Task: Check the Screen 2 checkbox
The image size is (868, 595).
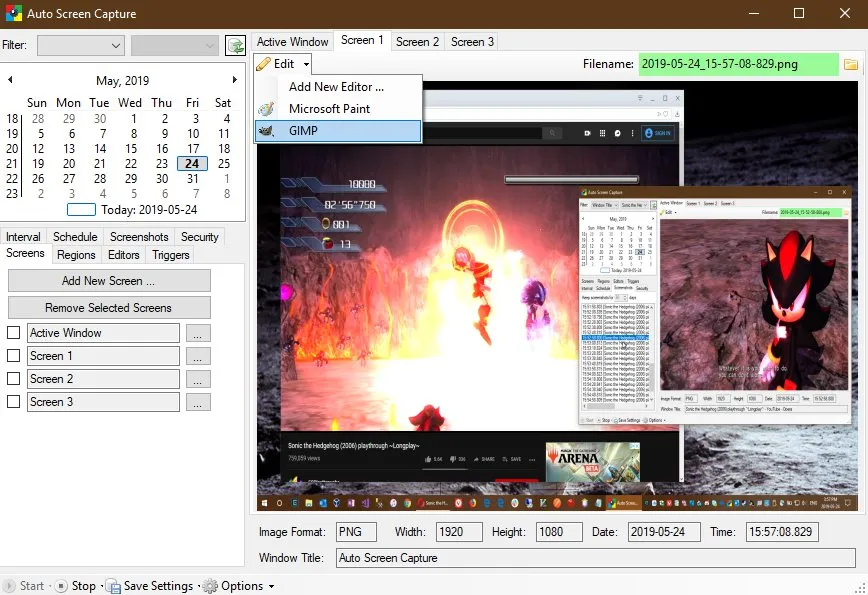Action: pos(13,379)
